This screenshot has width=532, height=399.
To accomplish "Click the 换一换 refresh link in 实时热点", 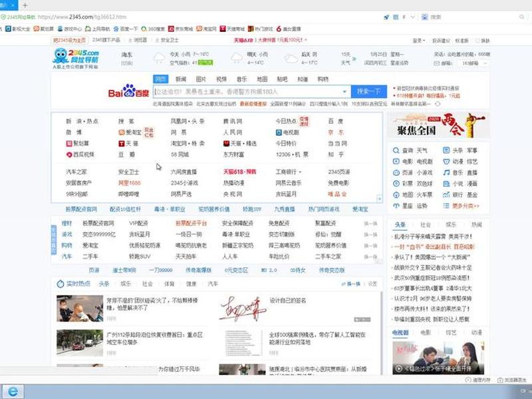I will (351, 284).
